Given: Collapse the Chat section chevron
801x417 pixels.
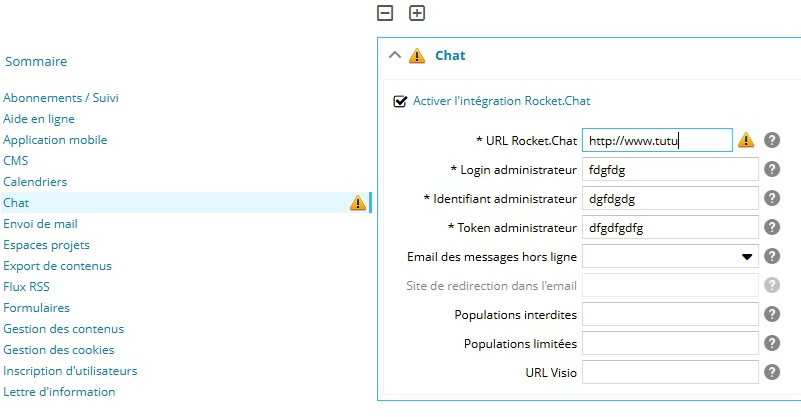Looking at the screenshot, I should pyautogui.click(x=395, y=55).
